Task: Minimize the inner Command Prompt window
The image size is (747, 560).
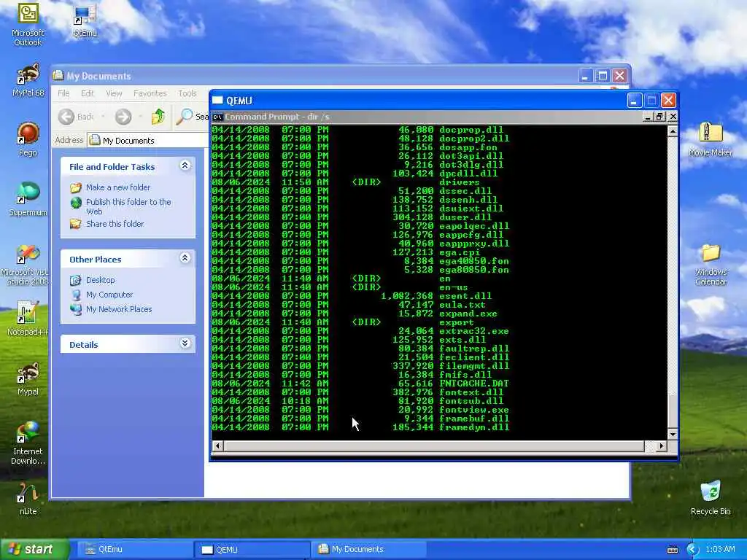Action: click(648, 117)
